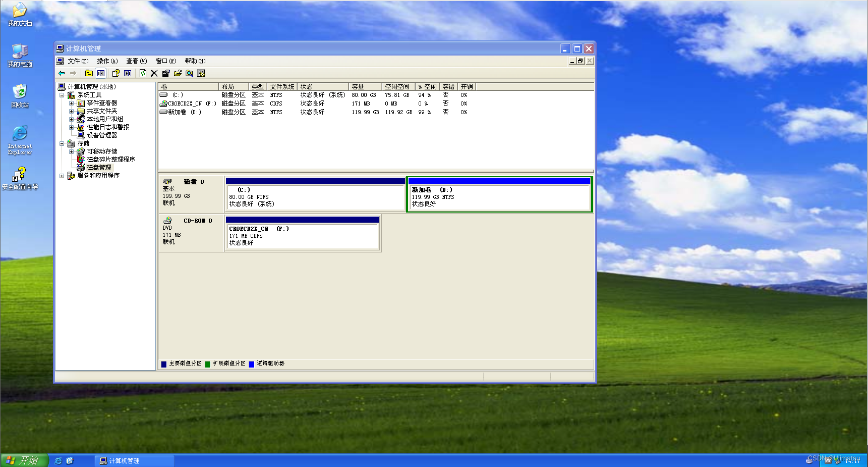Select 磁盘碎片整理程序 in the tree
Image resolution: width=868 pixels, height=467 pixels.
coord(111,160)
